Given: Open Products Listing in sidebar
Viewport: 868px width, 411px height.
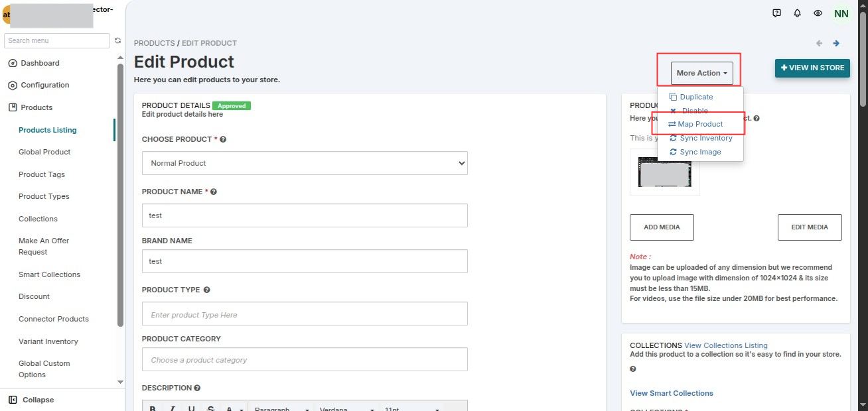Looking at the screenshot, I should [x=48, y=130].
